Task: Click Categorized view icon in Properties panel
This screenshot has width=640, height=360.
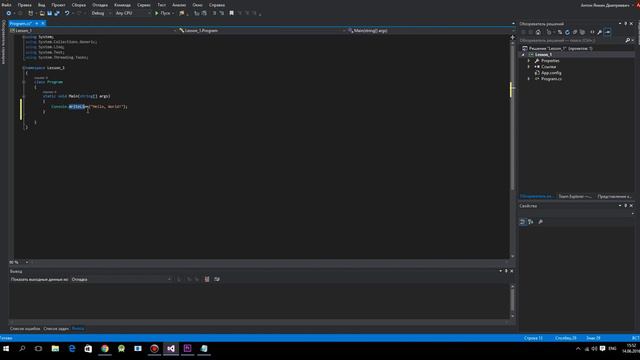Action: 522,222
